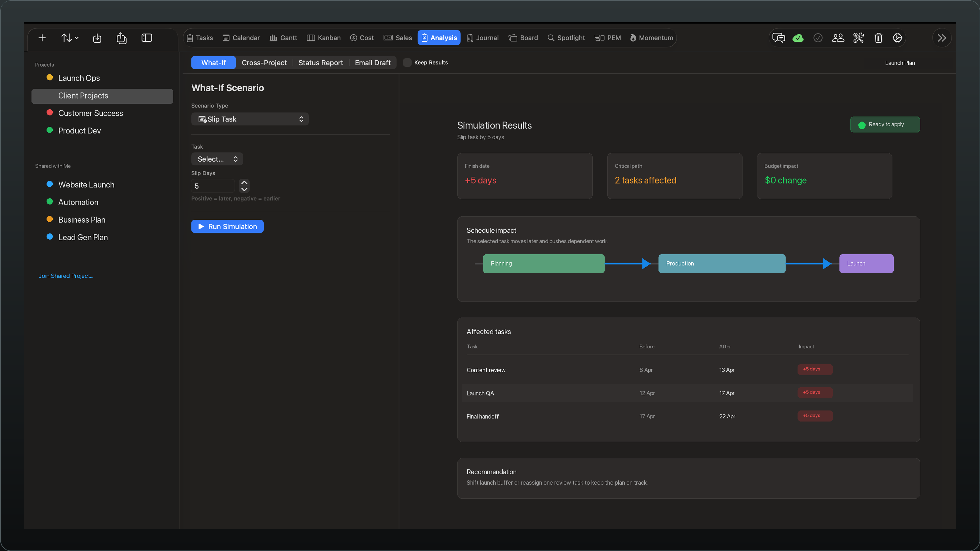The width and height of the screenshot is (980, 551).
Task: Click the green cloud sync icon
Action: point(798,38)
